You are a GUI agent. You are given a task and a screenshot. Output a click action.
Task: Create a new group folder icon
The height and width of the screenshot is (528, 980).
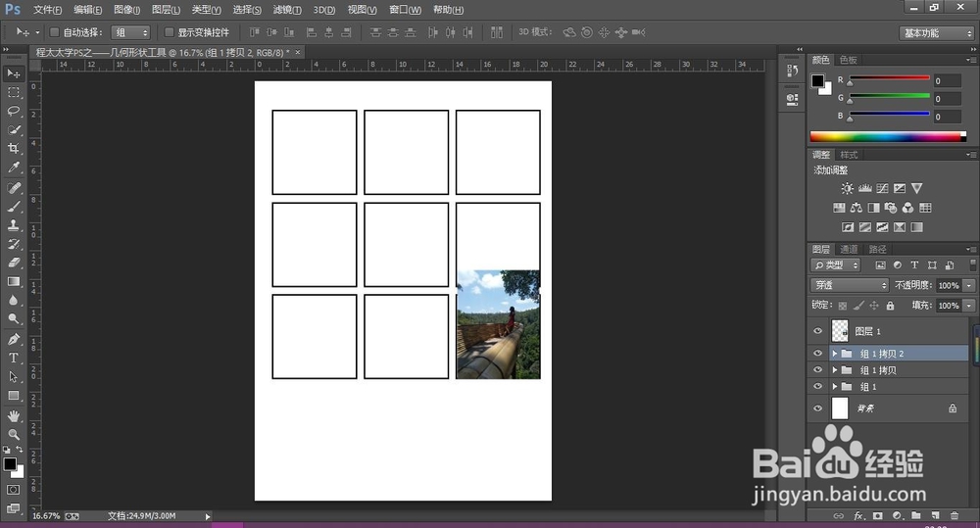(916, 515)
